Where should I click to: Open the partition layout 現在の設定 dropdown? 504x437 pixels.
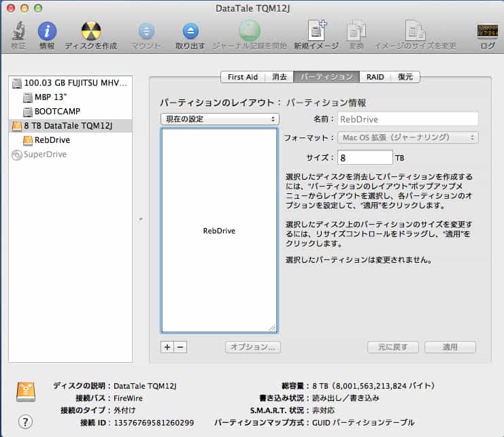tap(220, 119)
